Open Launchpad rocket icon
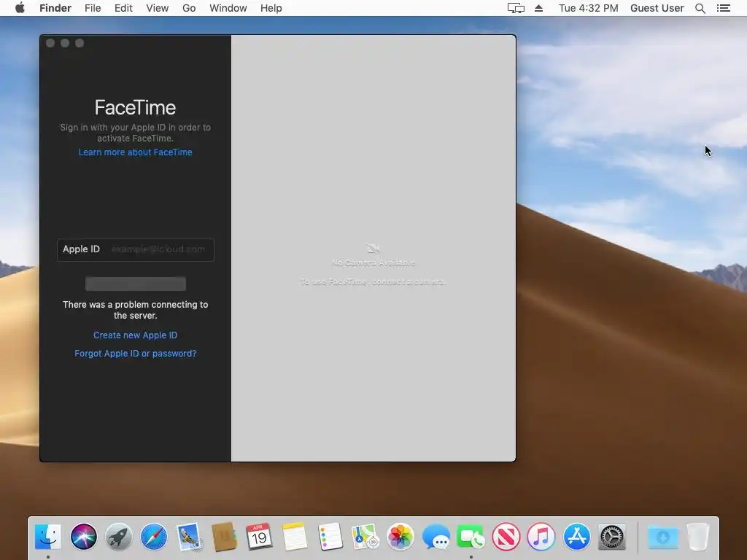Image resolution: width=747 pixels, height=560 pixels. pos(119,537)
